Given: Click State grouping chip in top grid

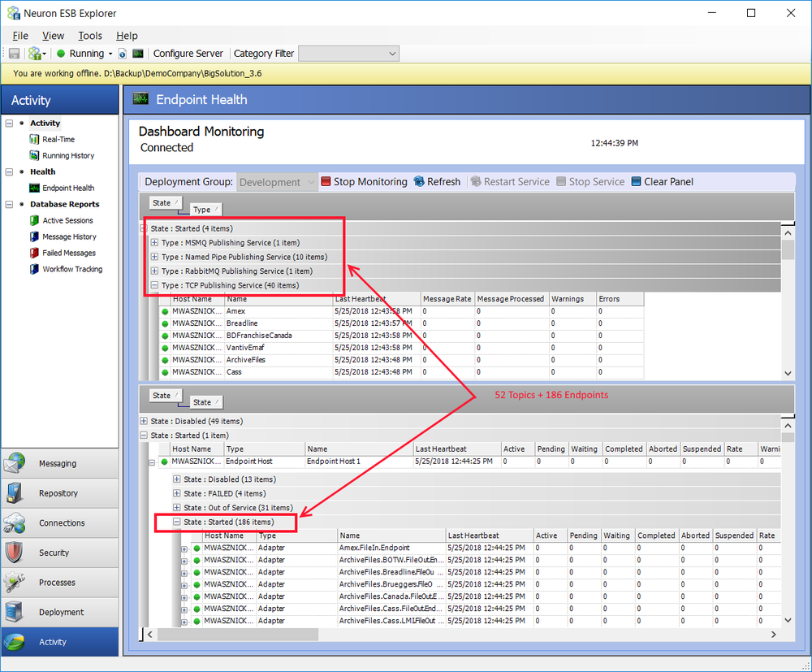Looking at the screenshot, I should tap(166, 203).
